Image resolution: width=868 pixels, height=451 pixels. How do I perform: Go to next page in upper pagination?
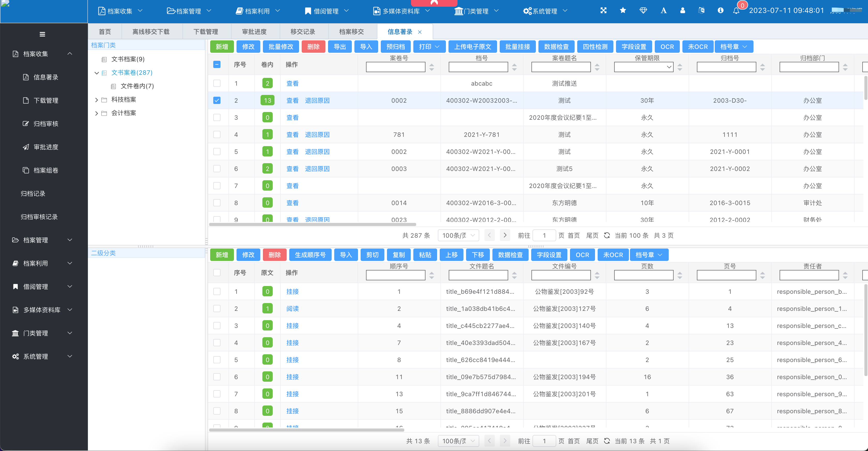click(505, 235)
